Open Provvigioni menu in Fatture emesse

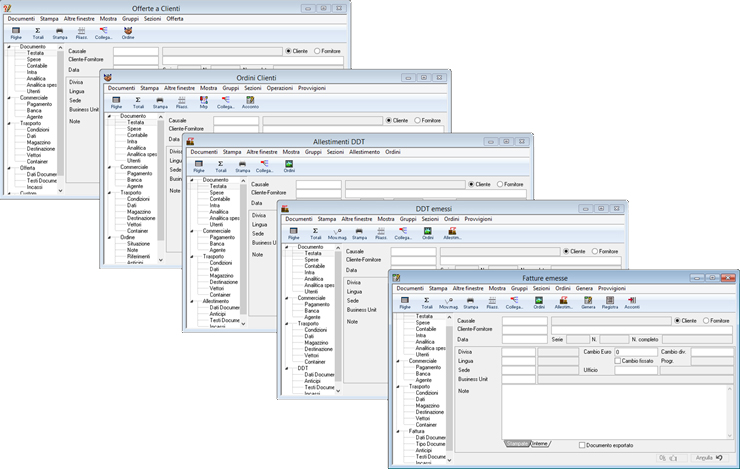[x=612, y=288]
